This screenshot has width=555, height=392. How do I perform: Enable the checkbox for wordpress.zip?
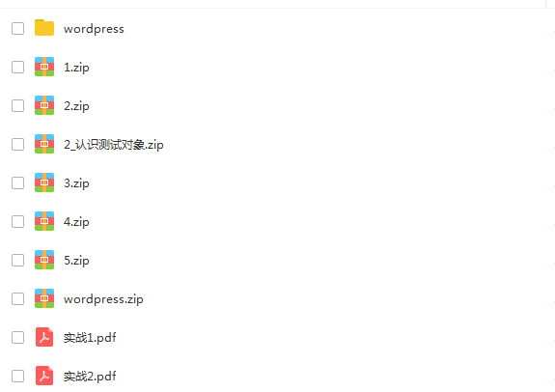pyautogui.click(x=17, y=299)
